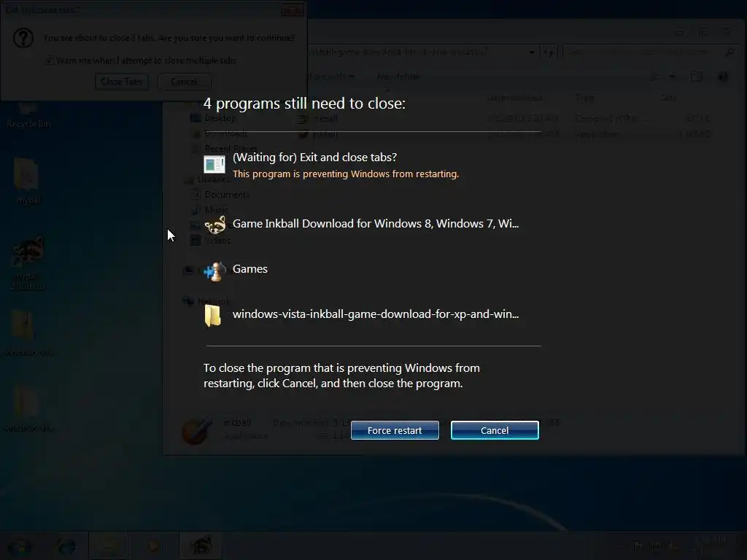747x560 pixels.
Task: Click New folder in the Explorer toolbar
Action: coord(398,77)
